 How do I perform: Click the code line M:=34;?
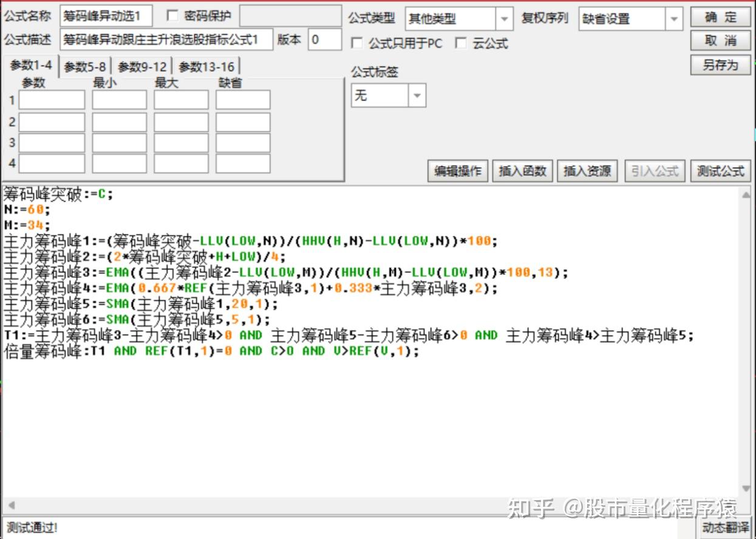27,225
